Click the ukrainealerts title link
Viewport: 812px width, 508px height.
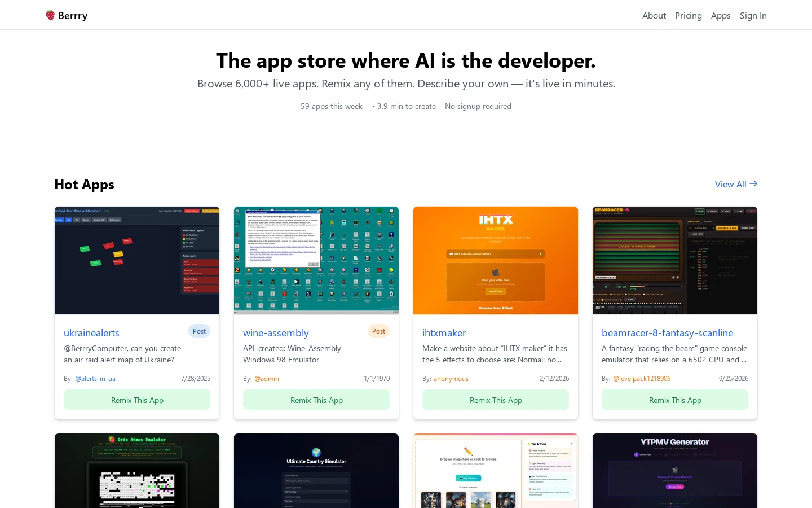(x=91, y=333)
